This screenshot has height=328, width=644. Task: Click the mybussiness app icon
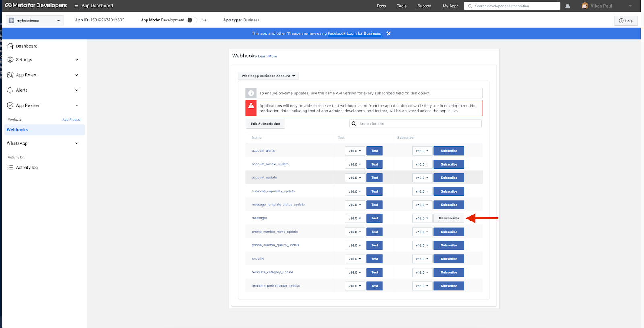pyautogui.click(x=12, y=20)
